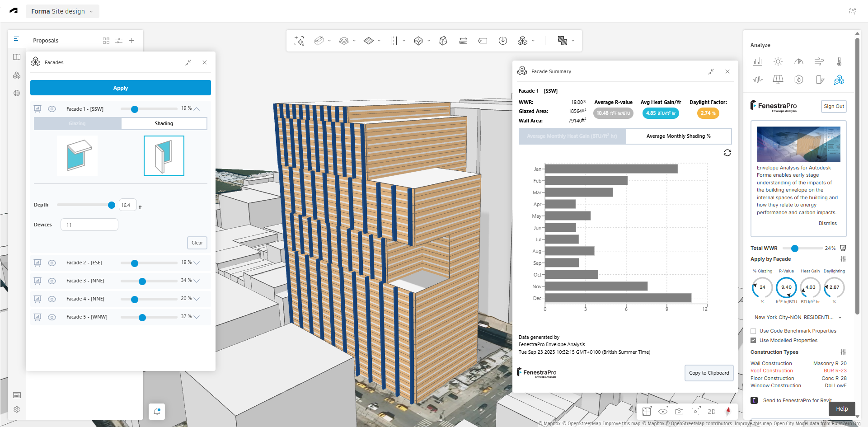Uncheck Use Modelled Properties checkbox

pos(753,341)
